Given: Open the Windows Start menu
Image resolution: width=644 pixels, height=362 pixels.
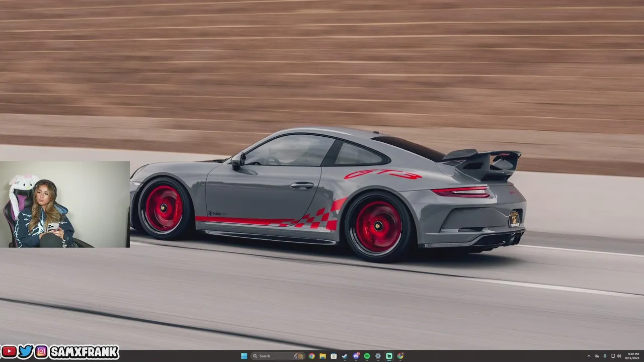Looking at the screenshot, I should tap(244, 356).
